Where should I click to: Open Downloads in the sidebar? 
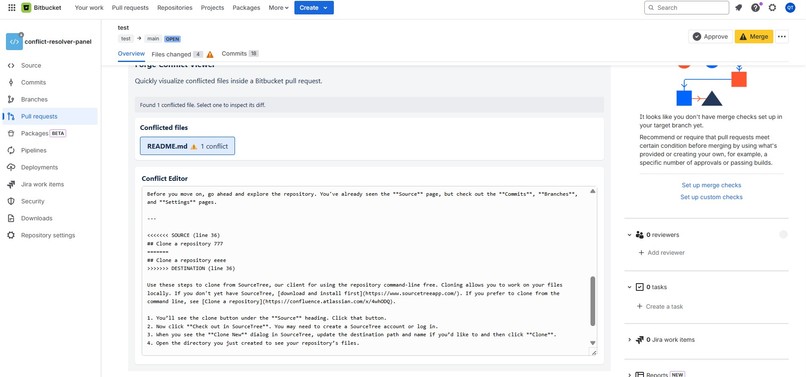(x=49, y=218)
